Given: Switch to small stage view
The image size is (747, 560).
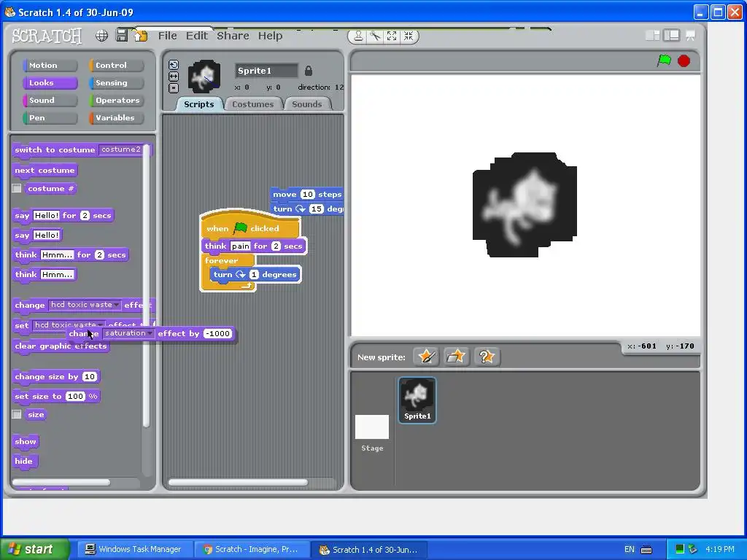Looking at the screenshot, I should click(653, 35).
